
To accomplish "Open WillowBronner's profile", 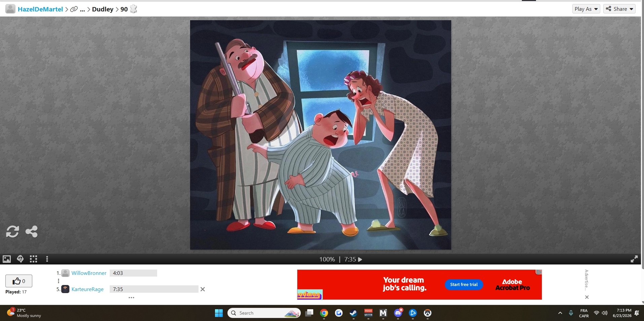I will pos(89,273).
